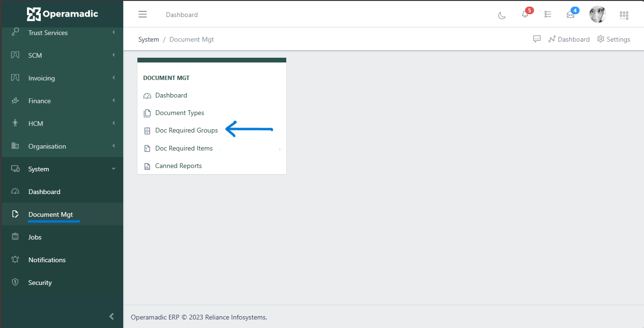Click the Operamadic logo
The width and height of the screenshot is (644, 328).
(63, 14)
